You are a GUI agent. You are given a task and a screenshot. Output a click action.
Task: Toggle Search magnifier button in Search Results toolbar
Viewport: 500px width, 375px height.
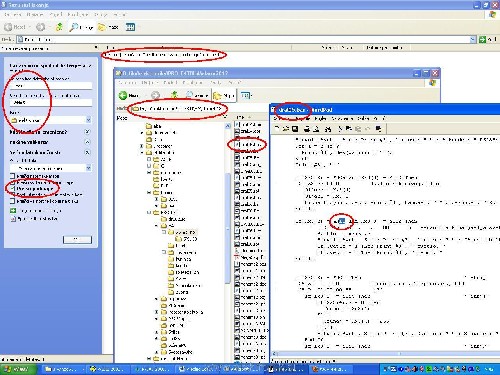[81, 27]
